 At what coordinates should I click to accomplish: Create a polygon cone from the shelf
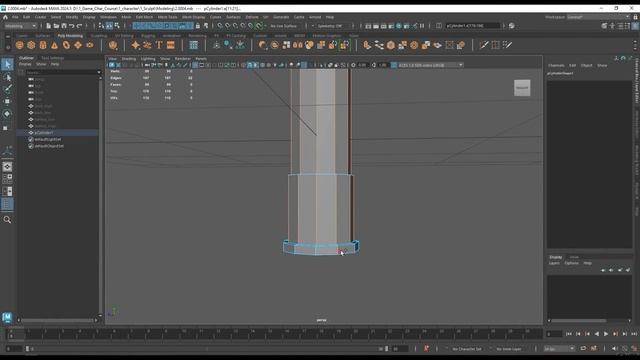pos(54,45)
